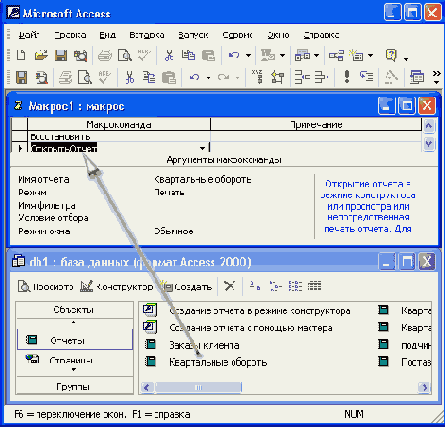Select the Заказы клиента report in the list

204,345
